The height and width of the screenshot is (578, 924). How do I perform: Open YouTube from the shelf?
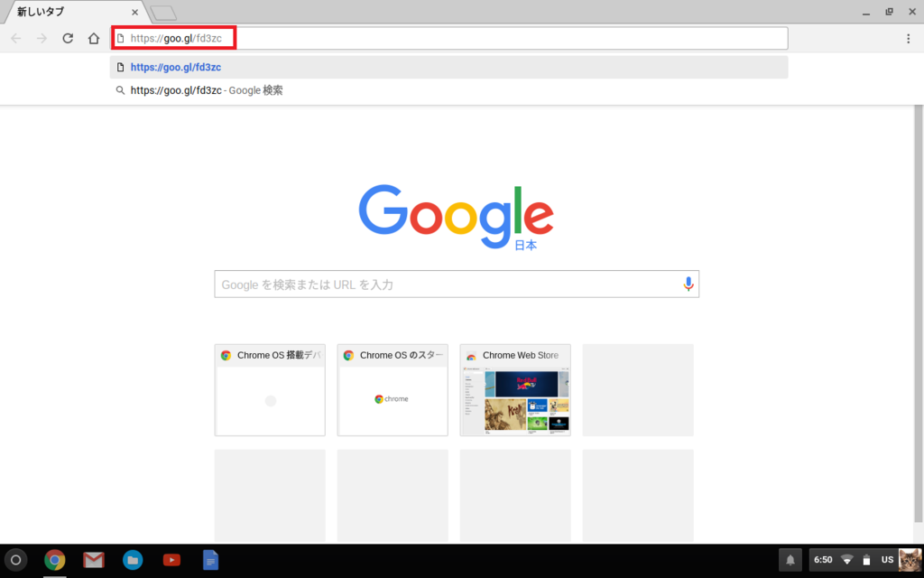point(171,560)
